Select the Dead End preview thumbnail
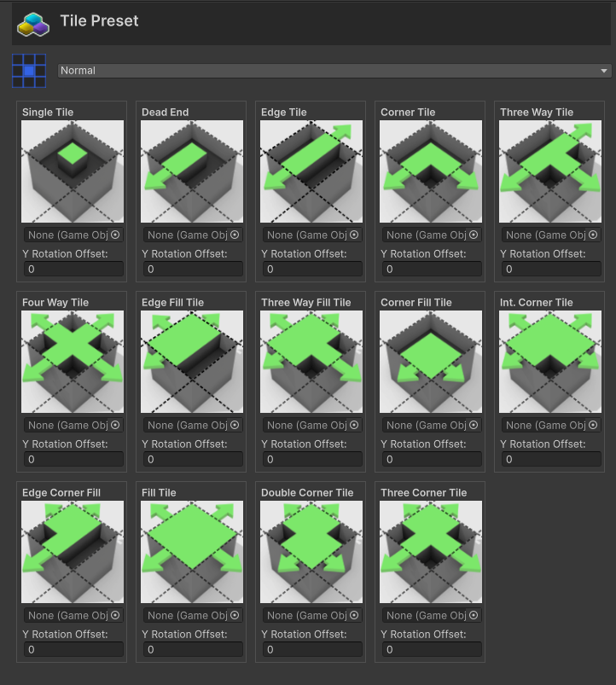This screenshot has width=616, height=685. (x=192, y=171)
